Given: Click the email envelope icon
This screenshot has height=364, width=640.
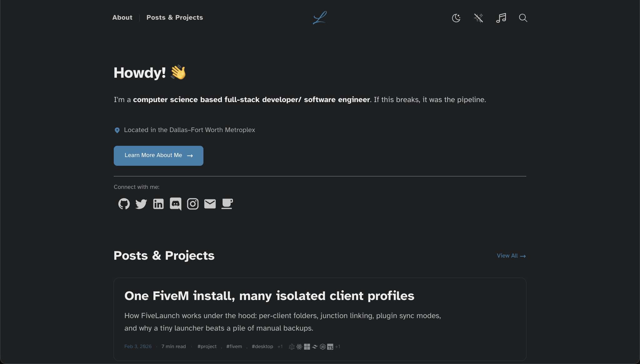Looking at the screenshot, I should 210,204.
